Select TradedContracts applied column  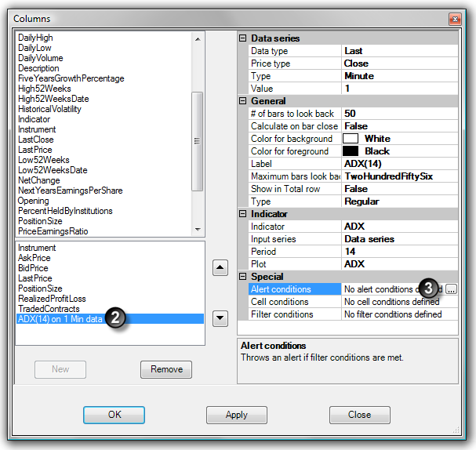click(49, 309)
